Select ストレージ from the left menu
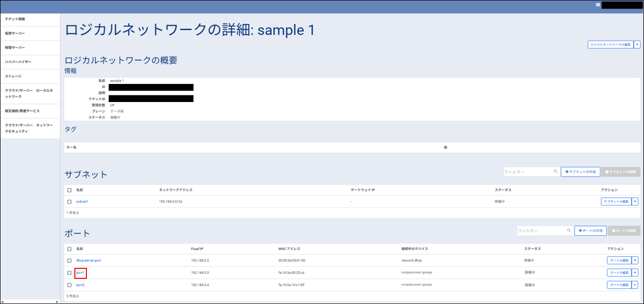The height and width of the screenshot is (304, 644). 14,76
